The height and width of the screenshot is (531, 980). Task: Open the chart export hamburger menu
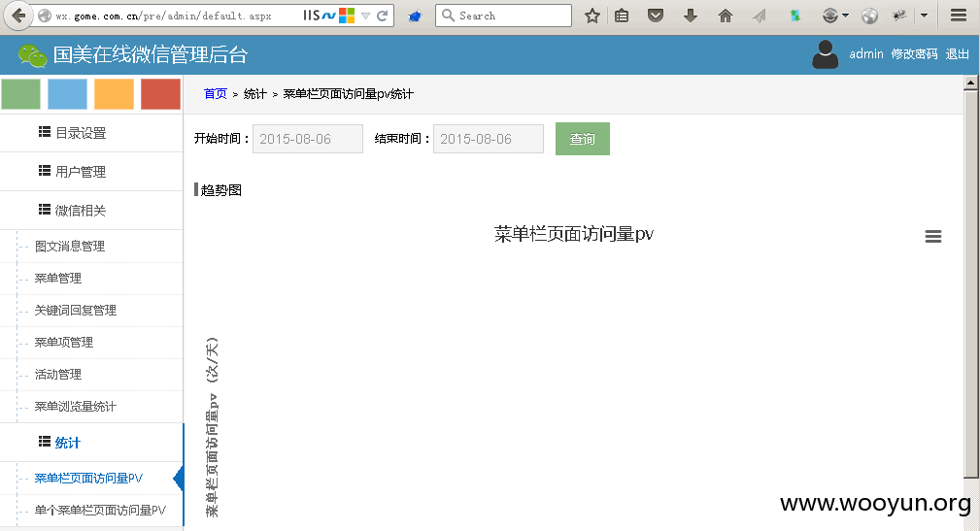coord(933,236)
